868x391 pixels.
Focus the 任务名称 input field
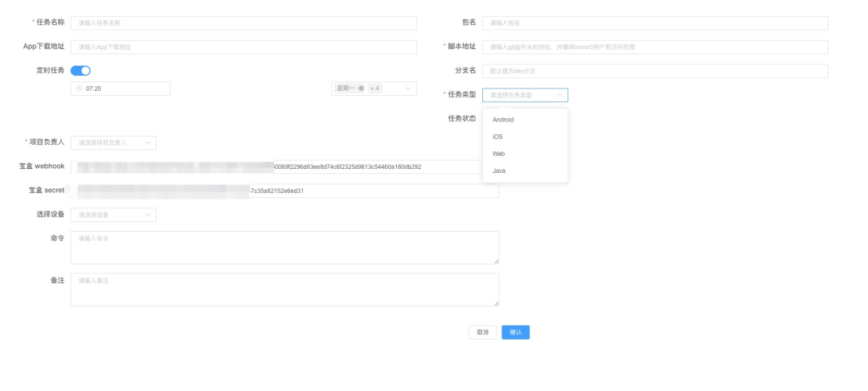[x=244, y=23]
